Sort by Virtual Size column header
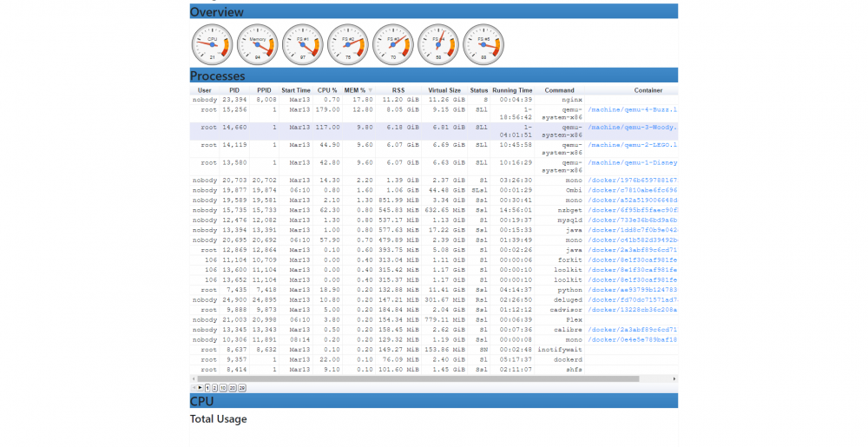This screenshot has width=868, height=447. [x=444, y=90]
